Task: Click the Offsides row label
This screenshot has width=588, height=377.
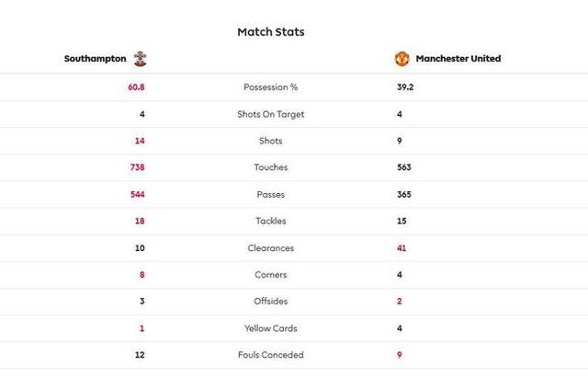Action: tap(271, 302)
